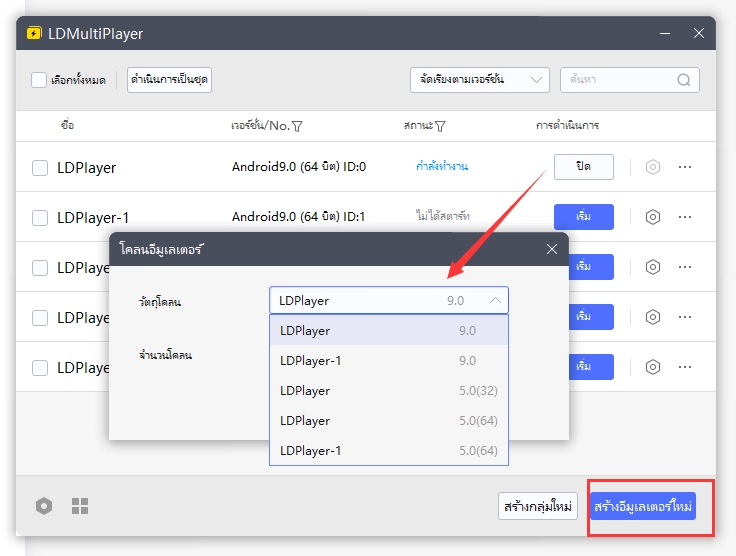Start the third row emulator
This screenshot has width=736, height=556.
pyautogui.click(x=591, y=267)
